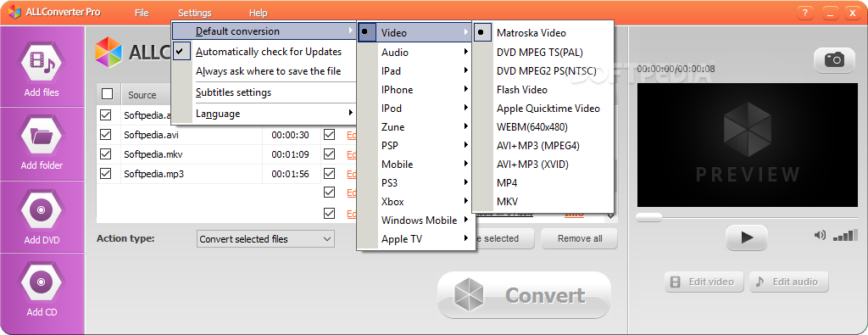This screenshot has width=868, height=335.
Task: Open the Edit video tool
Action: [x=704, y=282]
